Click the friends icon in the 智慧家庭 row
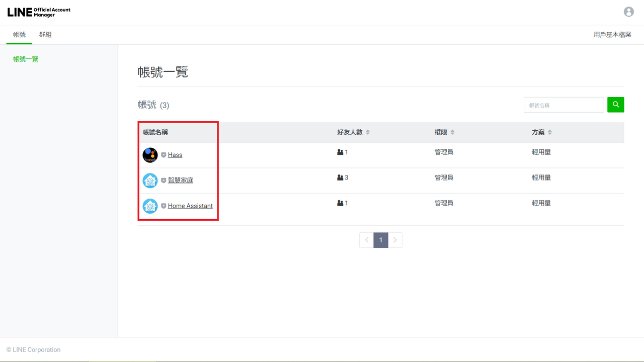The width and height of the screenshot is (644, 362). [340, 177]
